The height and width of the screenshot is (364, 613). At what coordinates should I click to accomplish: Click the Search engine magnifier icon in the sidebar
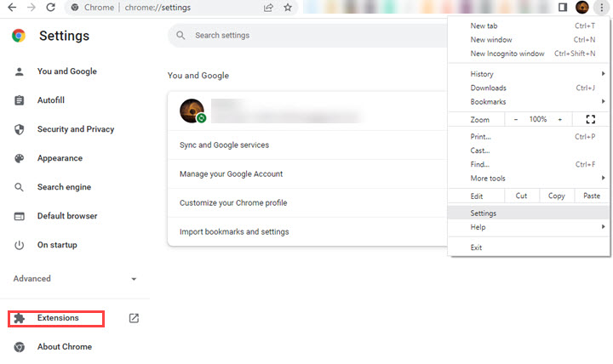19,187
